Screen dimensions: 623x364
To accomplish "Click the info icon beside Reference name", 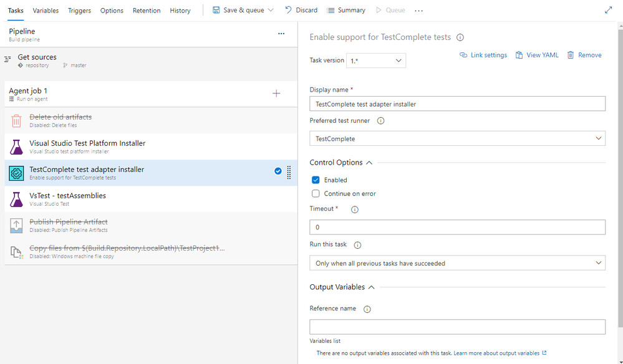I will [x=367, y=309].
